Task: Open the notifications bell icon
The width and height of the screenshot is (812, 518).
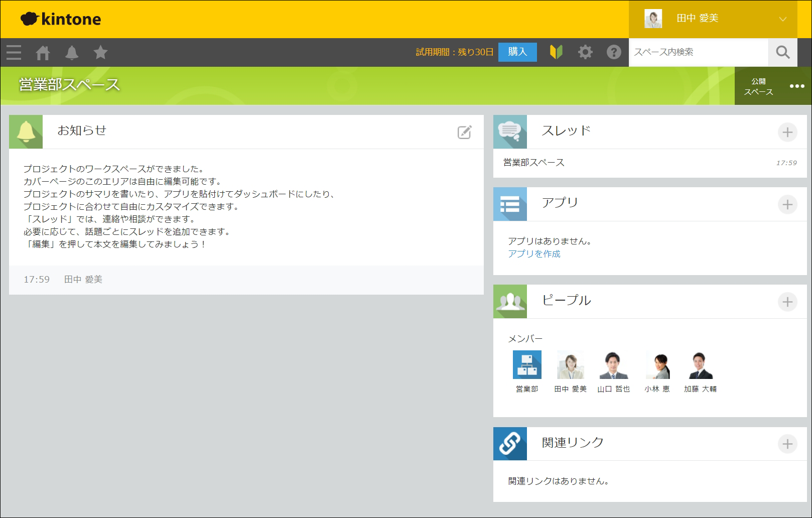Action: point(72,52)
